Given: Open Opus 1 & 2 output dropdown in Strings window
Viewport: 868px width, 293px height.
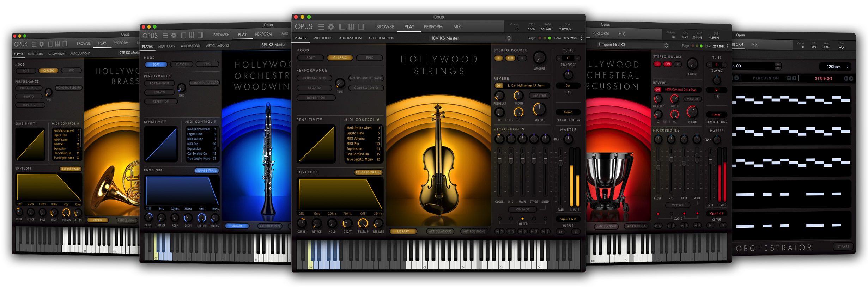Looking at the screenshot, I should [568, 219].
